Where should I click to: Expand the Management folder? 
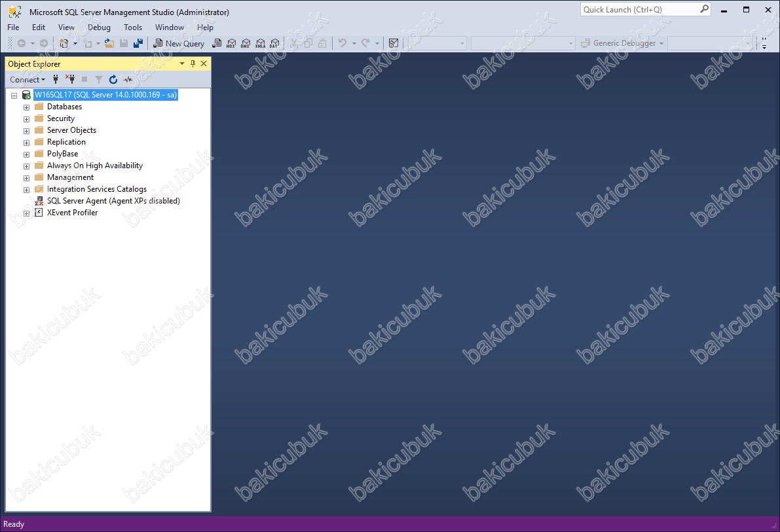[x=26, y=178]
